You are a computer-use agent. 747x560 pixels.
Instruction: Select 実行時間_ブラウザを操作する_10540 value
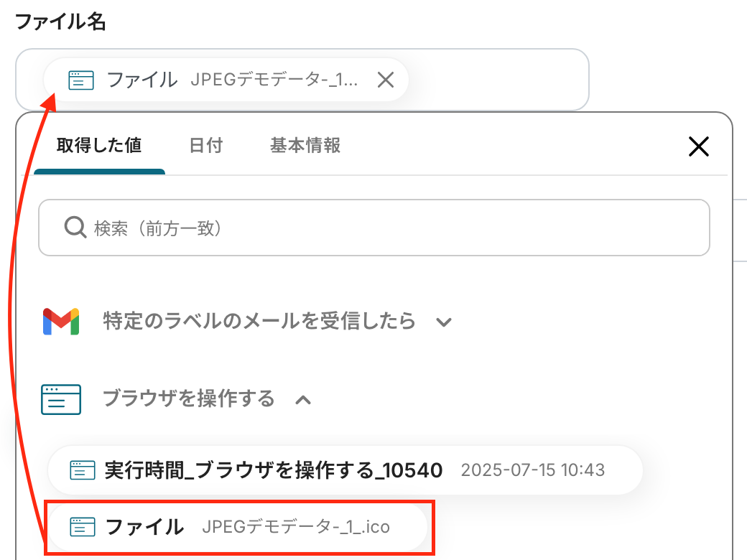273,470
